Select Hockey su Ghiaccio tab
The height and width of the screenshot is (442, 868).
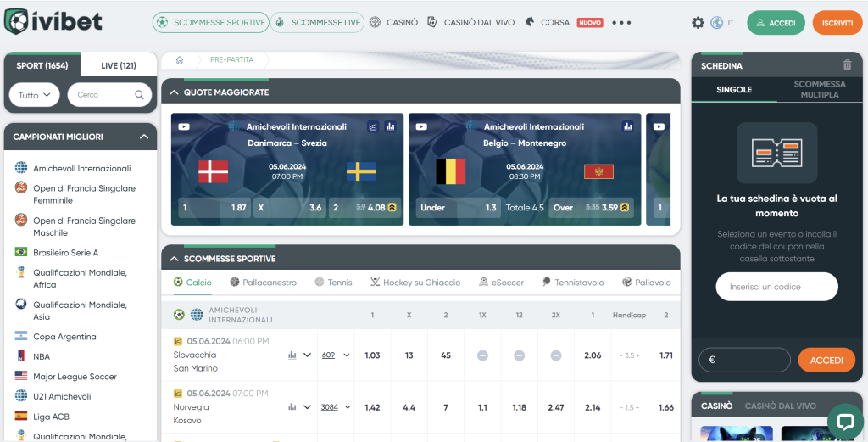tap(415, 283)
